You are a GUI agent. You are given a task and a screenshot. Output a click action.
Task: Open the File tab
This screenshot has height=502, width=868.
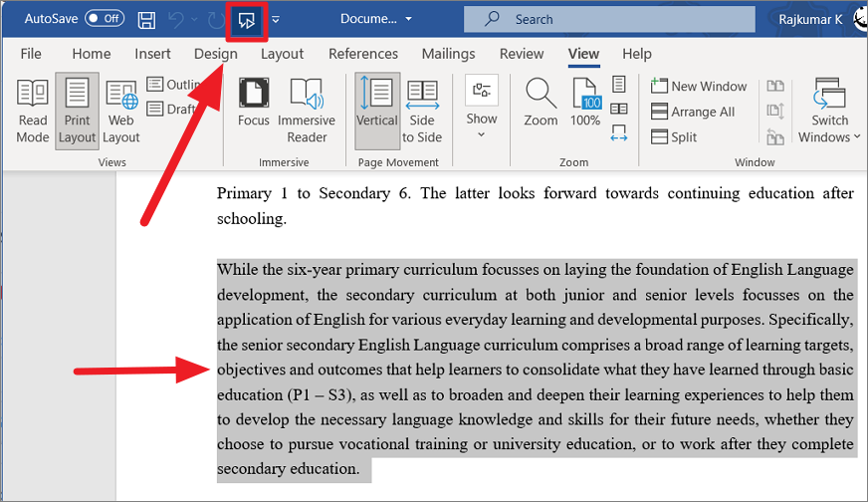click(x=31, y=54)
